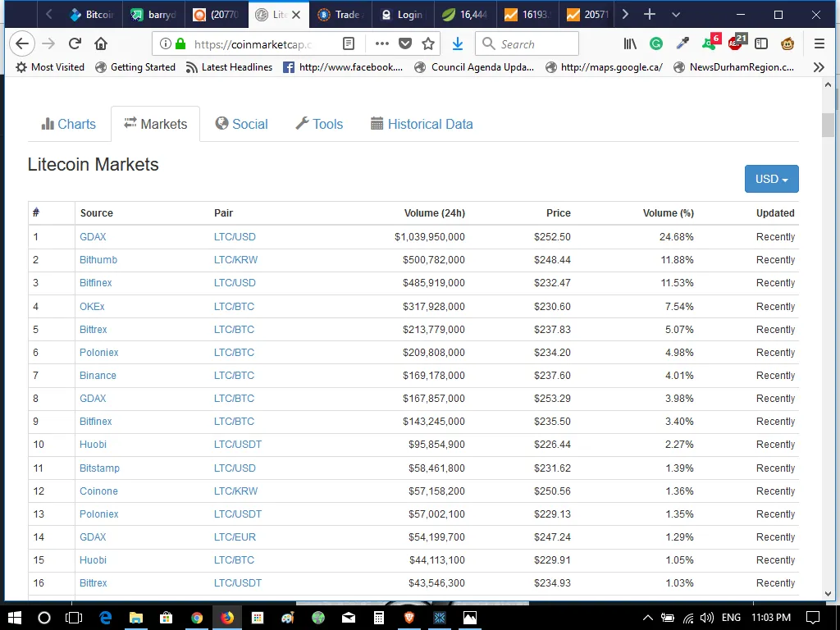Screen dimensions: 840x630
Task: Launch Microsoft Edge from taskbar
Action: click(106, 618)
